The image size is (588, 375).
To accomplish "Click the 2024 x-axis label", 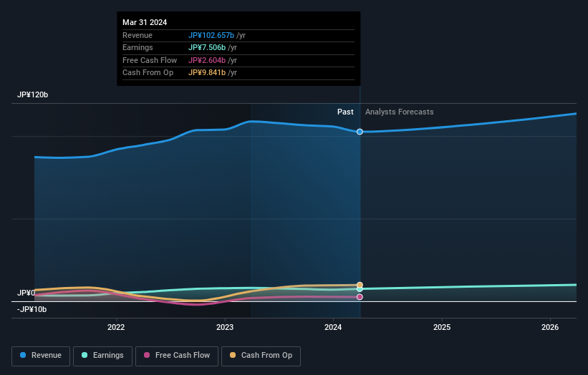I will (x=333, y=328).
